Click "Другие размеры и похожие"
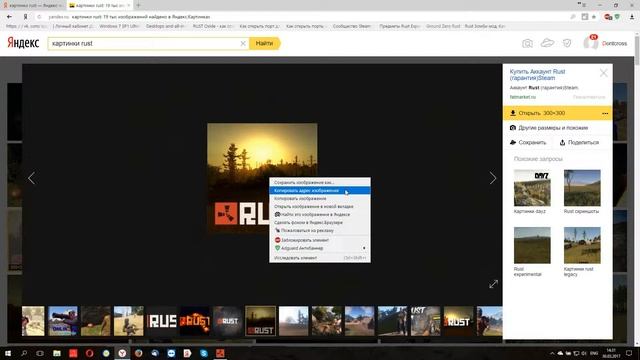This screenshot has width=640, height=360. tap(549, 128)
